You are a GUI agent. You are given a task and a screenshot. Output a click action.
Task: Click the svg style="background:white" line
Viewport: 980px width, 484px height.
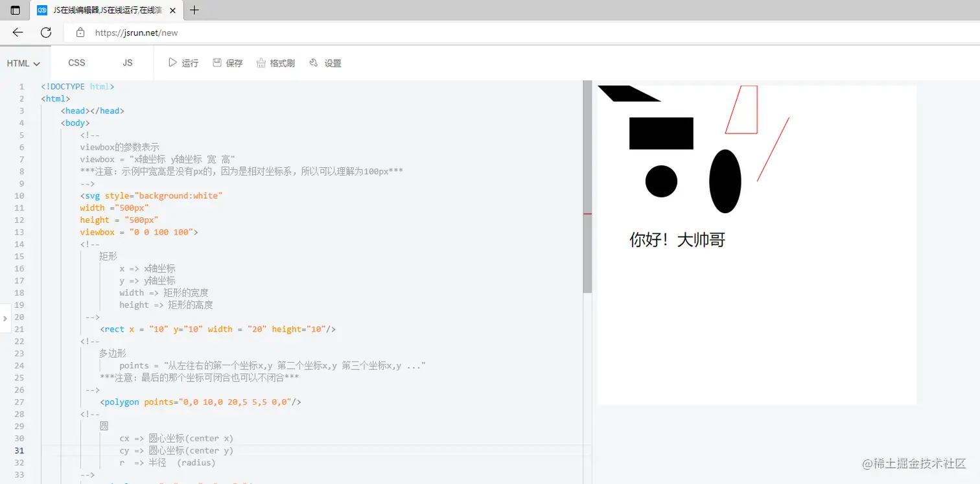[x=151, y=196]
